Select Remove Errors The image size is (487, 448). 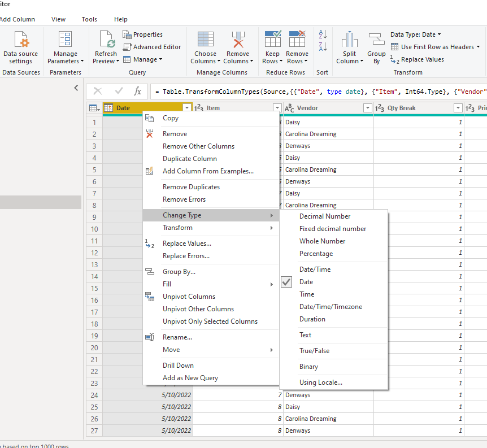point(211,199)
